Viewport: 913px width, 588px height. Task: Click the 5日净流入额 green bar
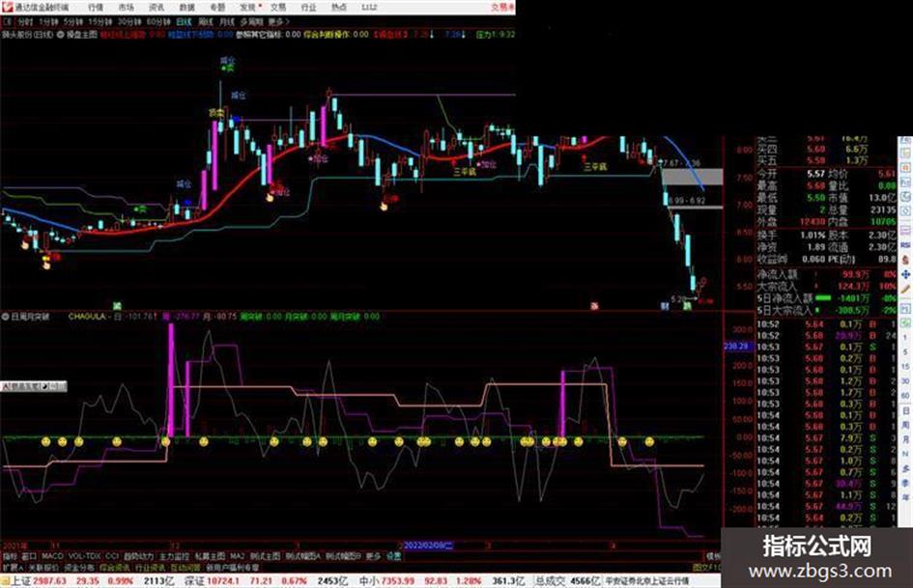823,298
